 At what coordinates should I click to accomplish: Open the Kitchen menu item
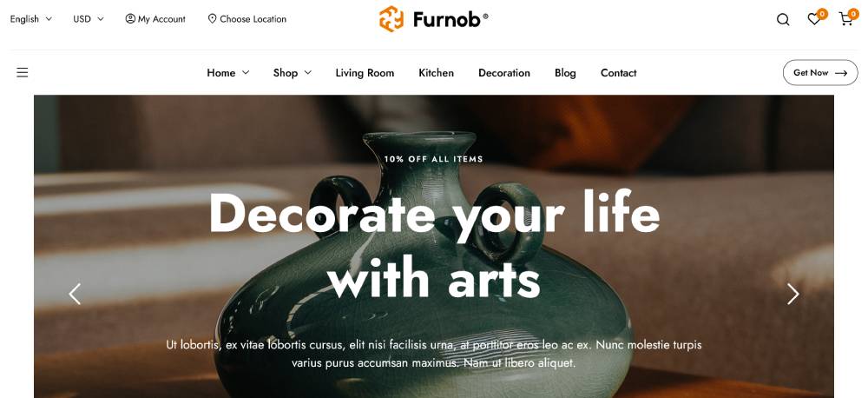[x=437, y=73]
